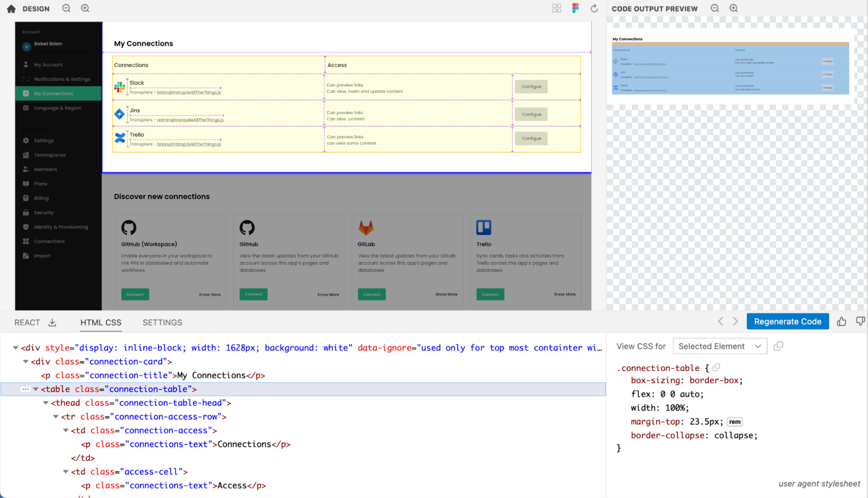Collapse the top-level div node
This screenshot has height=498, width=868.
pos(16,348)
